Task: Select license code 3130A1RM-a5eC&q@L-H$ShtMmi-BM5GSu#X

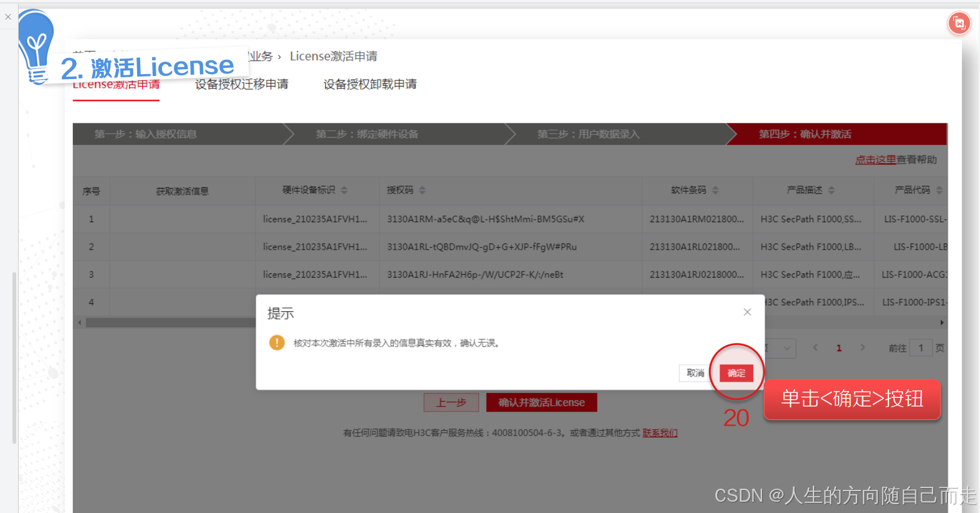Action: [485, 219]
